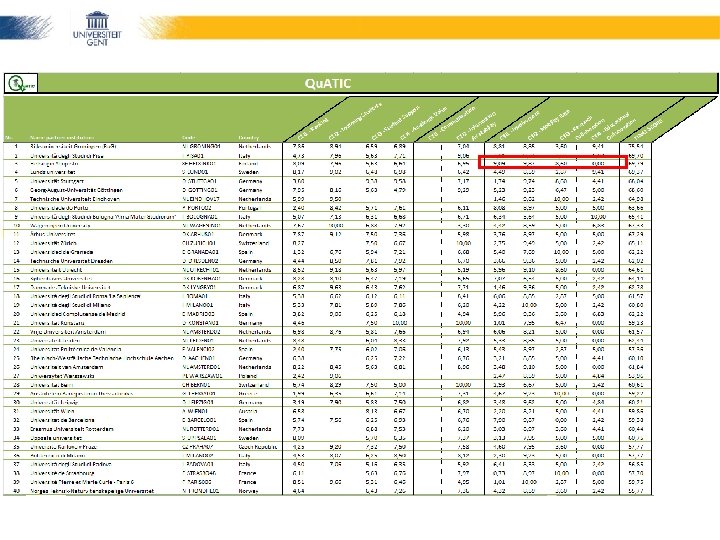Click Czech Republic in country column

(x=257, y=447)
